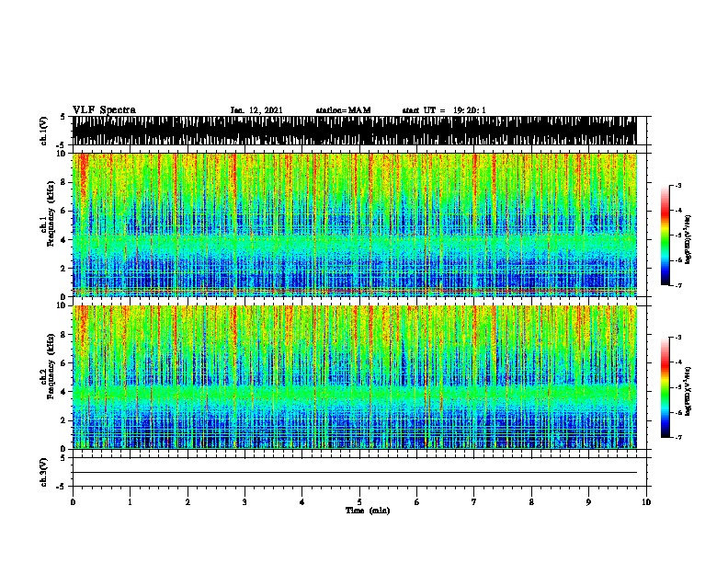Click time axis tick label "10"
The height and width of the screenshot is (563, 728).
point(646,502)
